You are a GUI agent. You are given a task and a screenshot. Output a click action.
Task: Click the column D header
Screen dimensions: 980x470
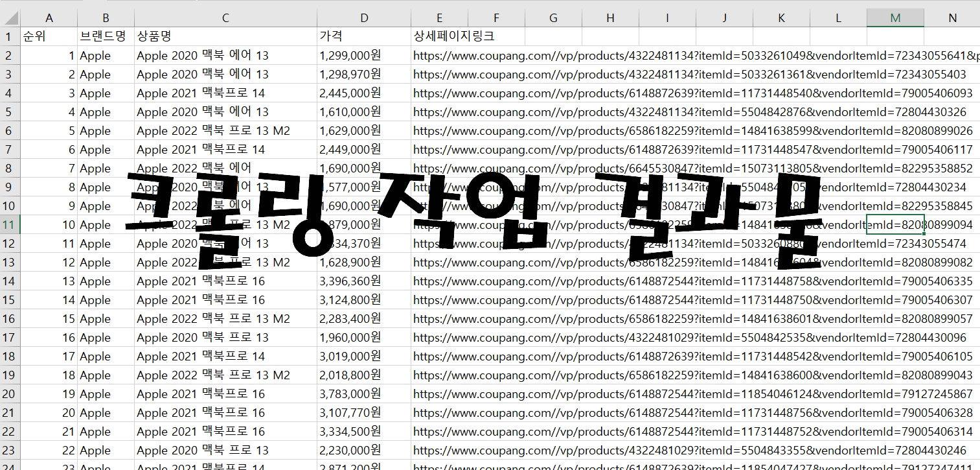(364, 18)
